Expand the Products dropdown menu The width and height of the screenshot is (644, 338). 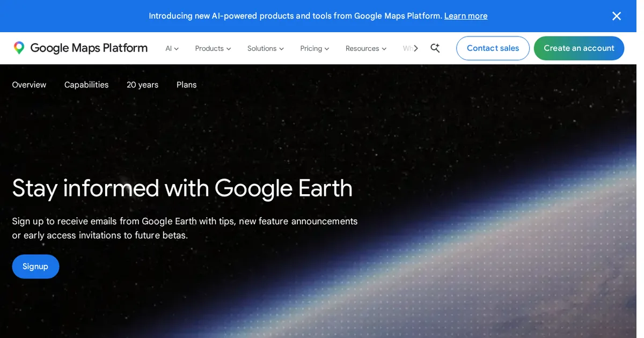(213, 48)
